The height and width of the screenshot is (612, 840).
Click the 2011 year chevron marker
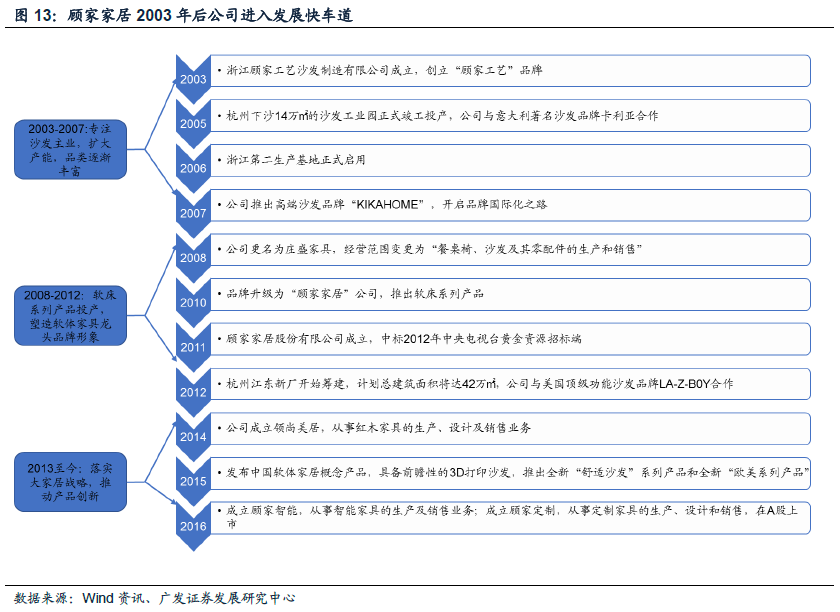193,347
